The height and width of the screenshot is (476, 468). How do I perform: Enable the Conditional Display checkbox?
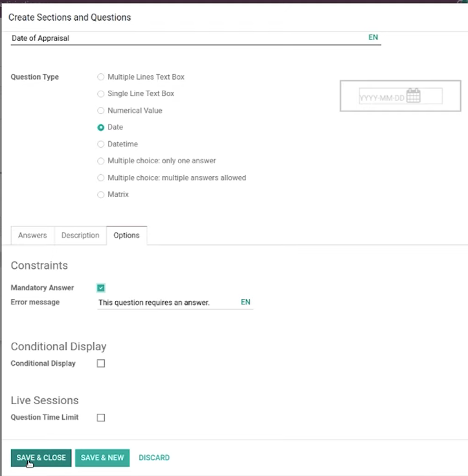tap(101, 363)
